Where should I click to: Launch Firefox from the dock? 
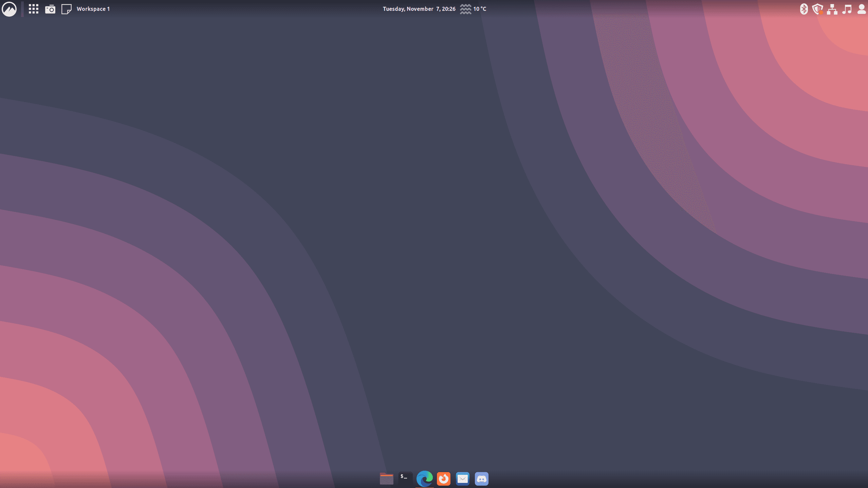pos(443,479)
